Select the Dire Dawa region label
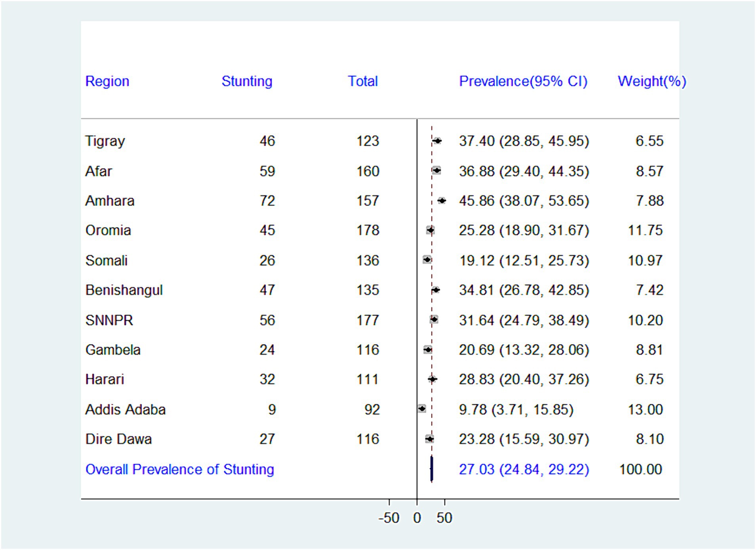Image resolution: width=756 pixels, height=550 pixels. tap(118, 439)
